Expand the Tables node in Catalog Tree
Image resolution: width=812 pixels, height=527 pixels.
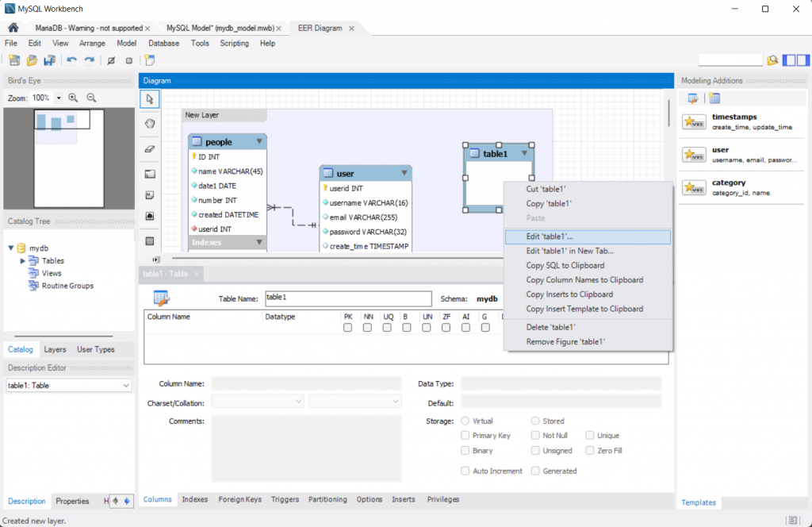click(x=23, y=260)
